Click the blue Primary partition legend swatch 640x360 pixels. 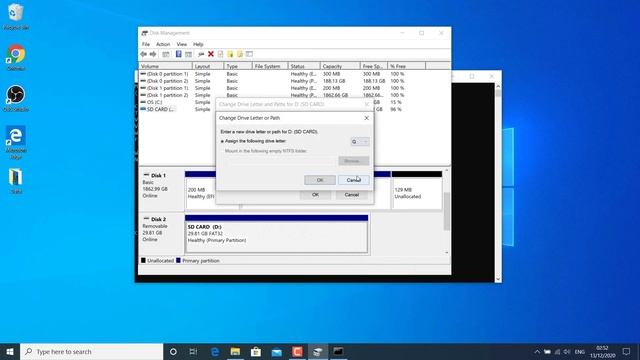pos(178,260)
